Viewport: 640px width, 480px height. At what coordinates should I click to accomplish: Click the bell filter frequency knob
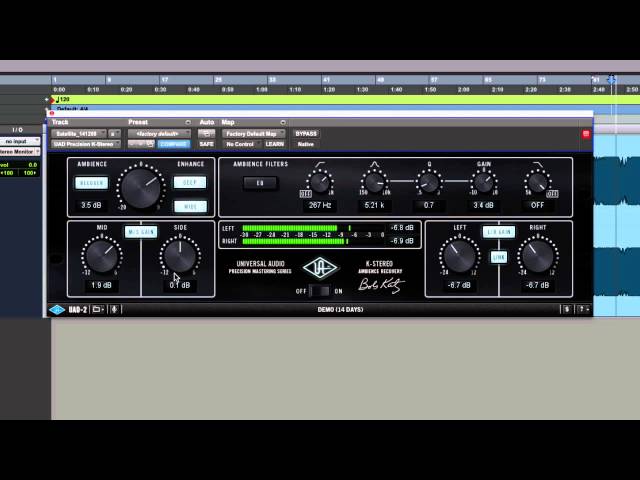[374, 182]
